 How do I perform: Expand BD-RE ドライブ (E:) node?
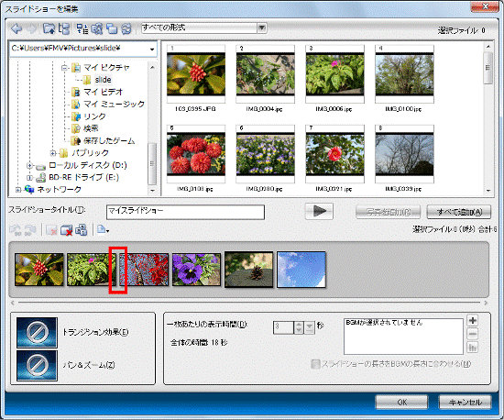[29, 178]
